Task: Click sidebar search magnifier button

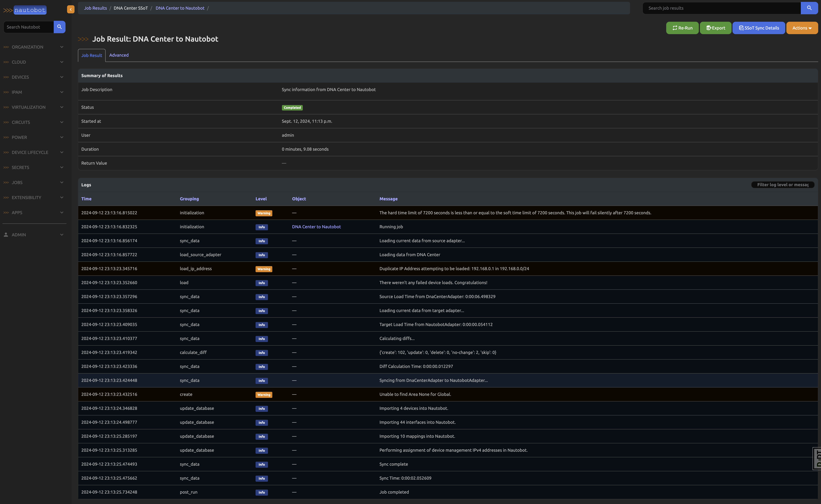Action: (59, 27)
